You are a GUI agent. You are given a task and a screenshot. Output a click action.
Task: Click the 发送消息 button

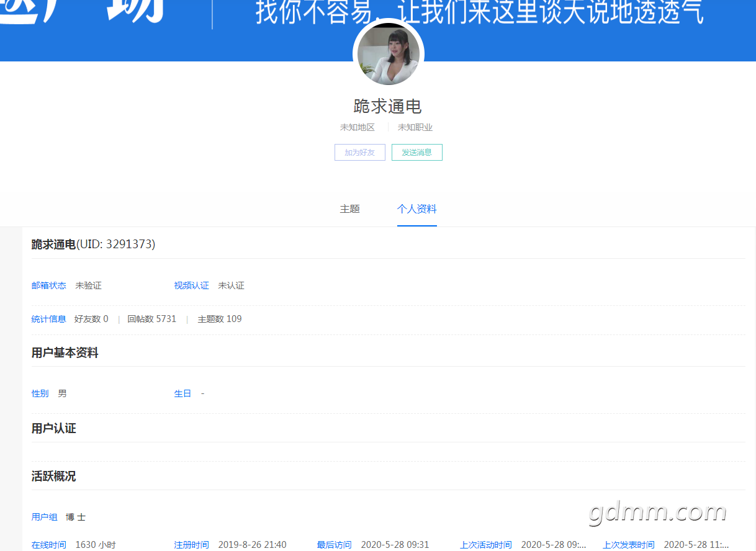coord(417,152)
